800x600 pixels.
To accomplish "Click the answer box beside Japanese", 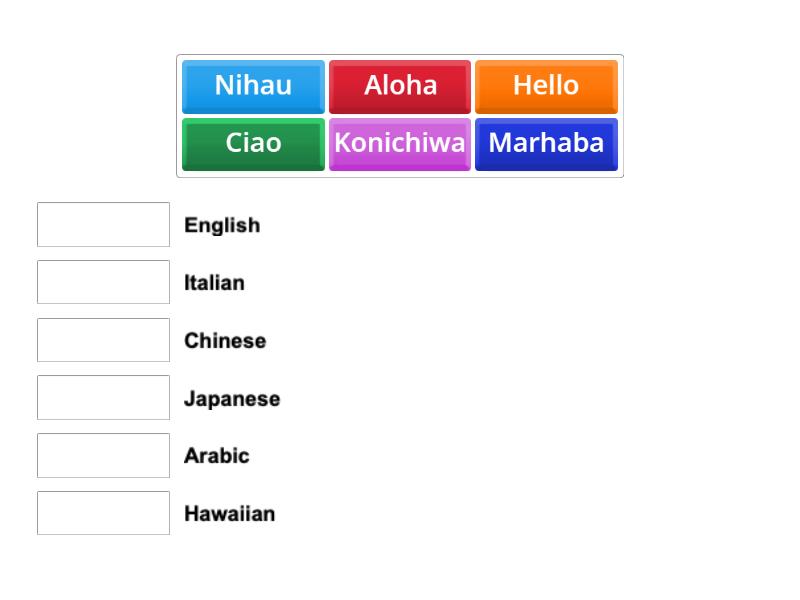I will 103,397.
